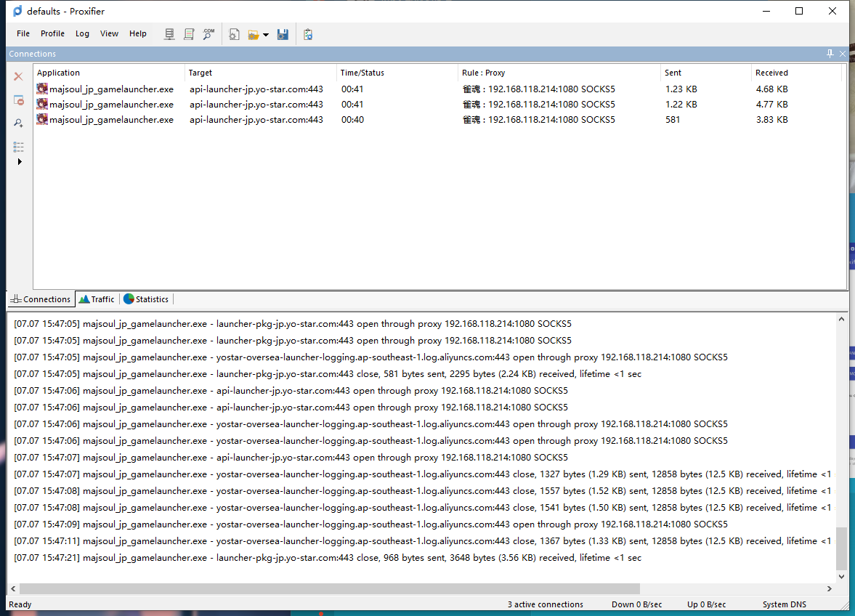Switch to the Connections tab
The image size is (855, 616).
click(41, 299)
